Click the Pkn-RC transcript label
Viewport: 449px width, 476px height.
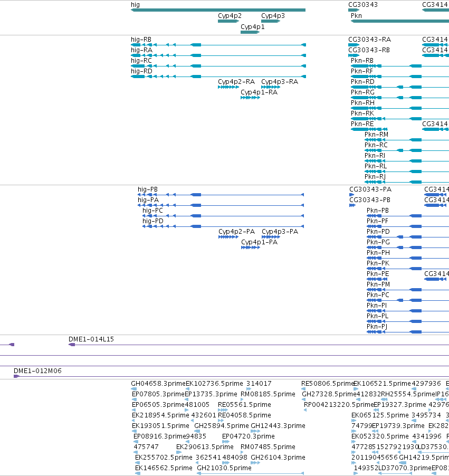pyautogui.click(x=376, y=145)
